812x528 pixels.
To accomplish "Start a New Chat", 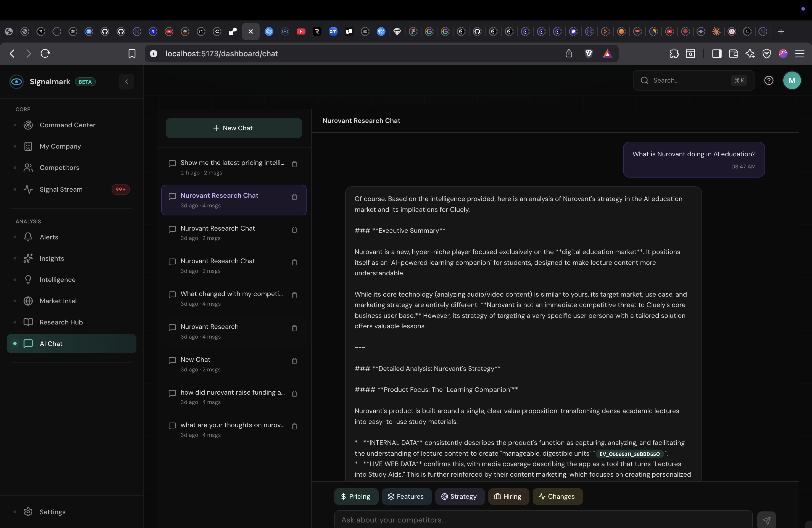I will point(233,128).
